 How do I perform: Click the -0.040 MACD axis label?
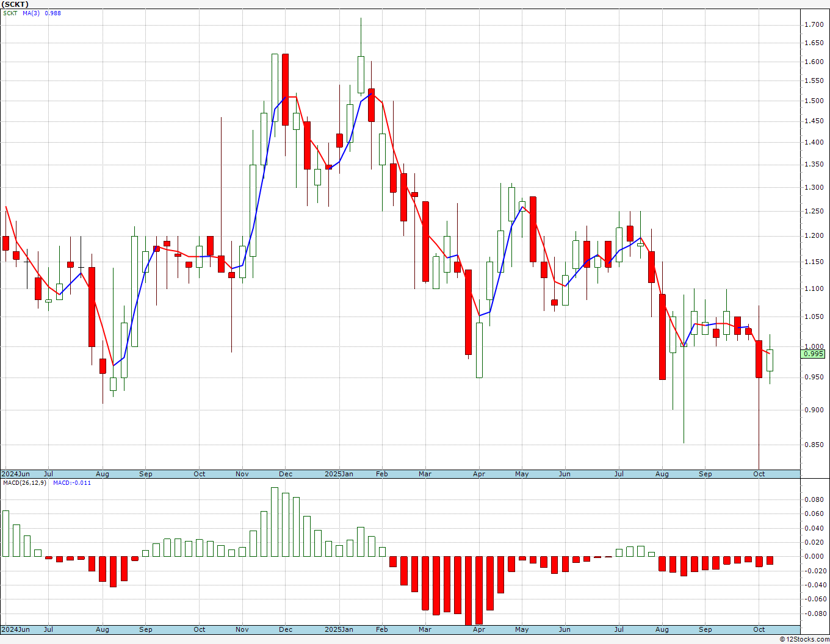814,585
